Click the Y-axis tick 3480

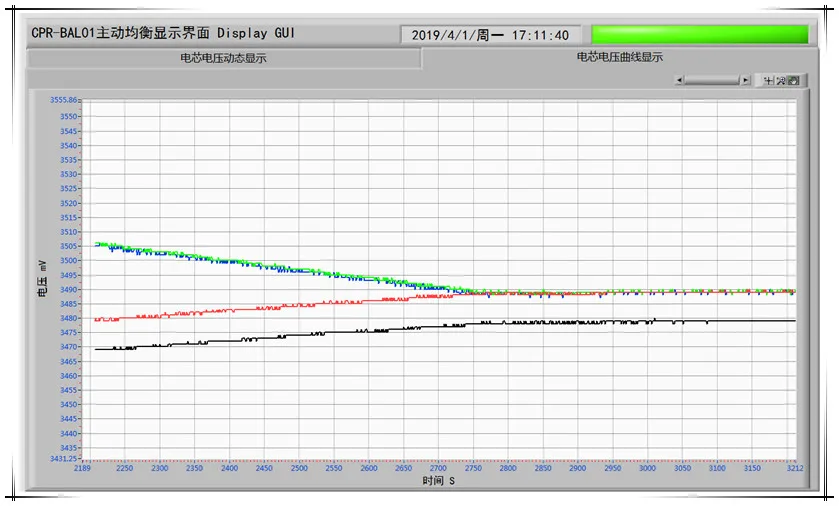[68, 318]
